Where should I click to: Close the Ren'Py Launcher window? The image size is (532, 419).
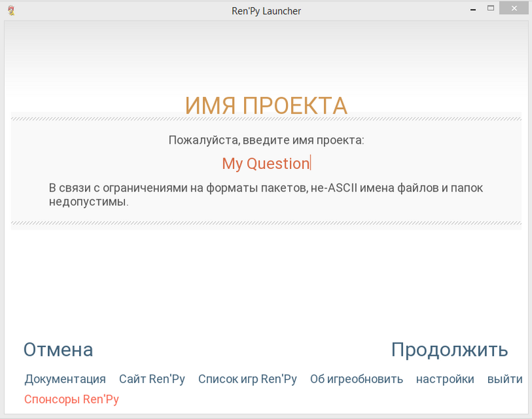pos(515,9)
